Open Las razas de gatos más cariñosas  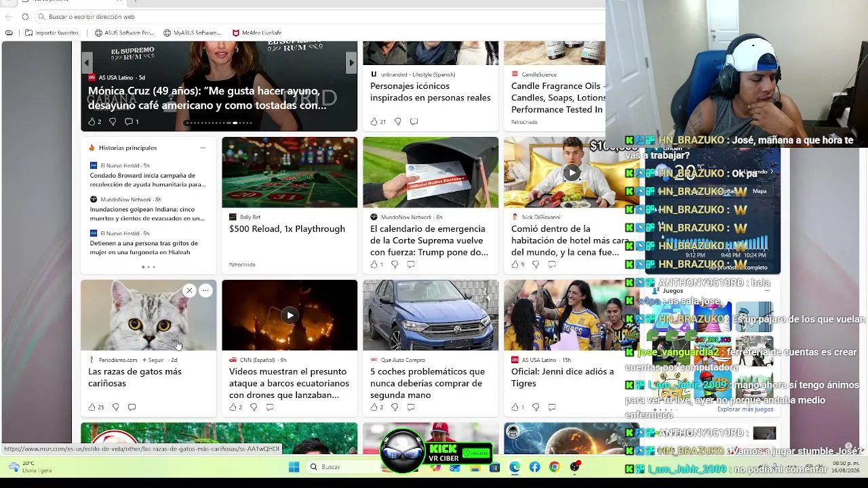[135, 378]
